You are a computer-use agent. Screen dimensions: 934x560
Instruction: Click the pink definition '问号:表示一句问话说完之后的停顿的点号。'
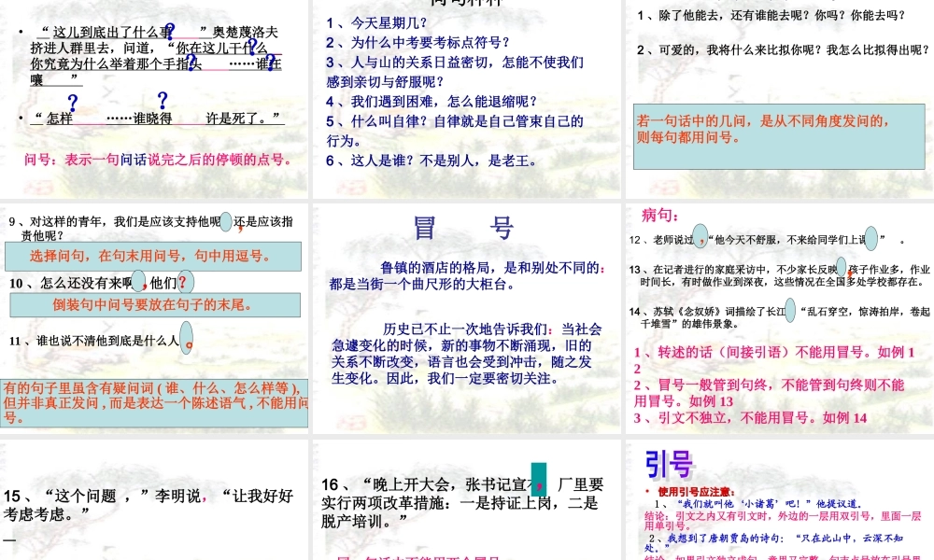tap(158, 160)
